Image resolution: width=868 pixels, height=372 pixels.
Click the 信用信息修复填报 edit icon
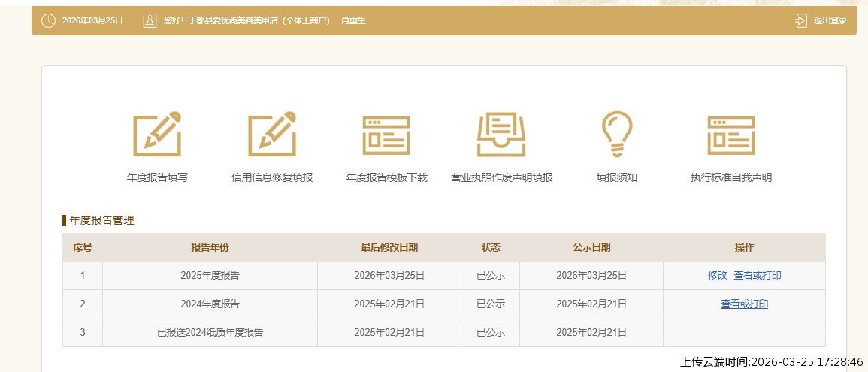tap(272, 134)
